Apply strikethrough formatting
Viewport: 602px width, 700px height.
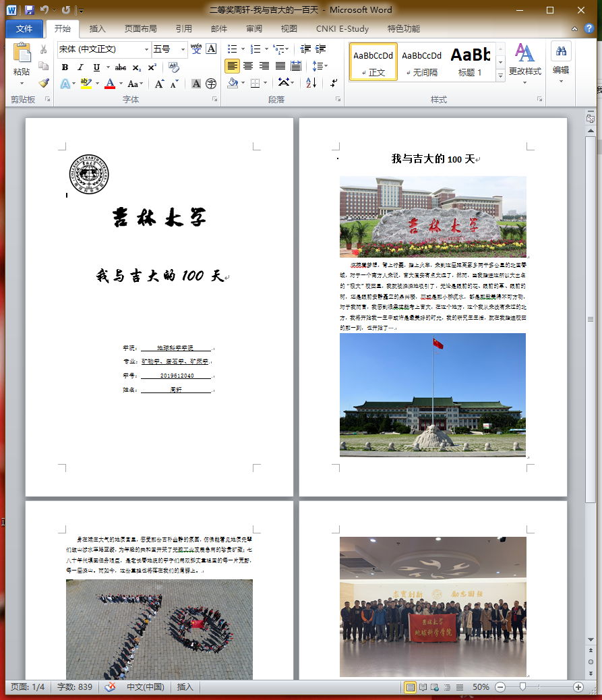(121, 67)
